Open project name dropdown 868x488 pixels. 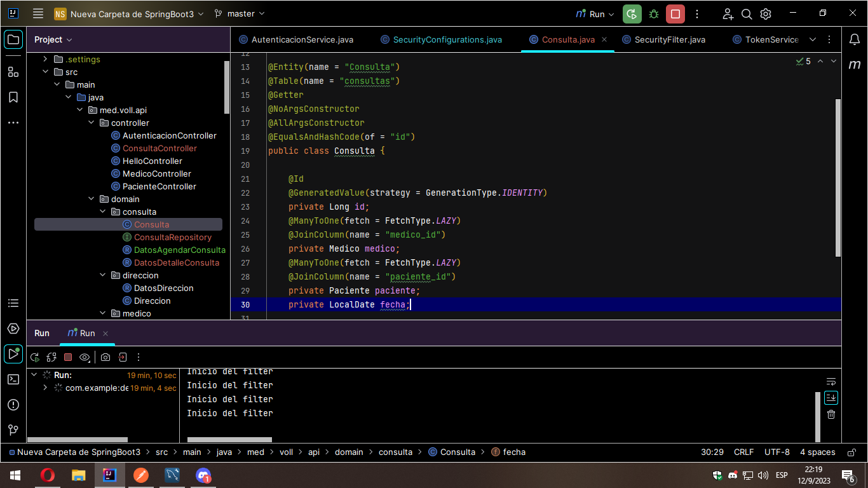(129, 14)
